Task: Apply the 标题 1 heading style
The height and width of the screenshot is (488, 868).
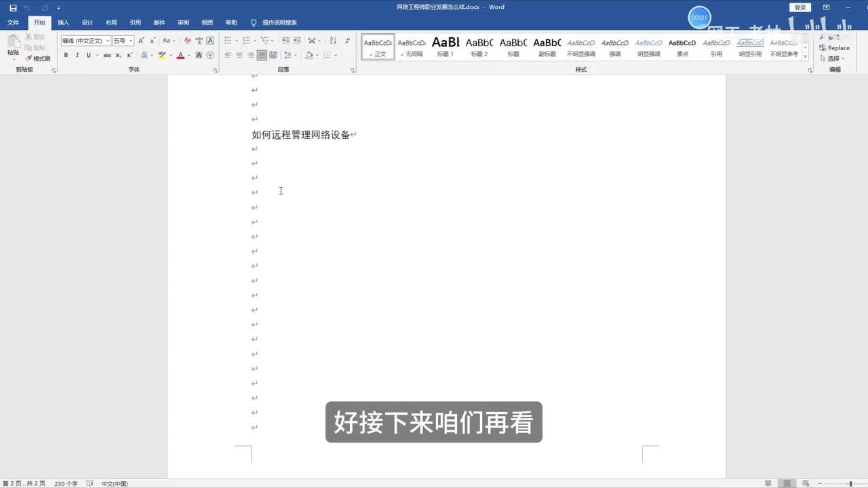Action: (x=446, y=47)
